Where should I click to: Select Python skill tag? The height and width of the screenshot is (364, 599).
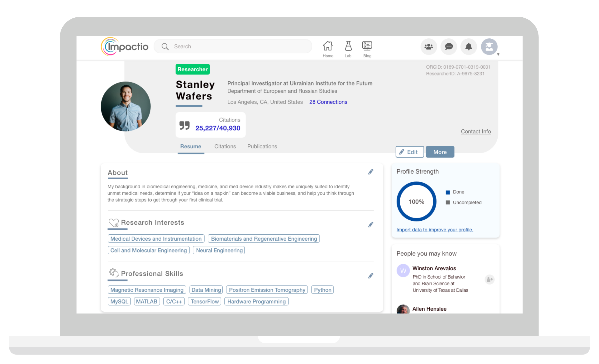(322, 290)
